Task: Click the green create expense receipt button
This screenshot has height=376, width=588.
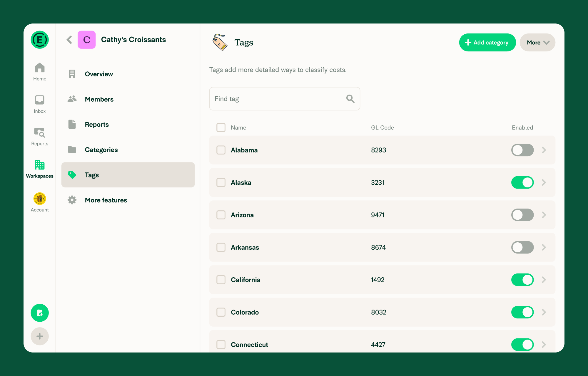Action: click(40, 313)
